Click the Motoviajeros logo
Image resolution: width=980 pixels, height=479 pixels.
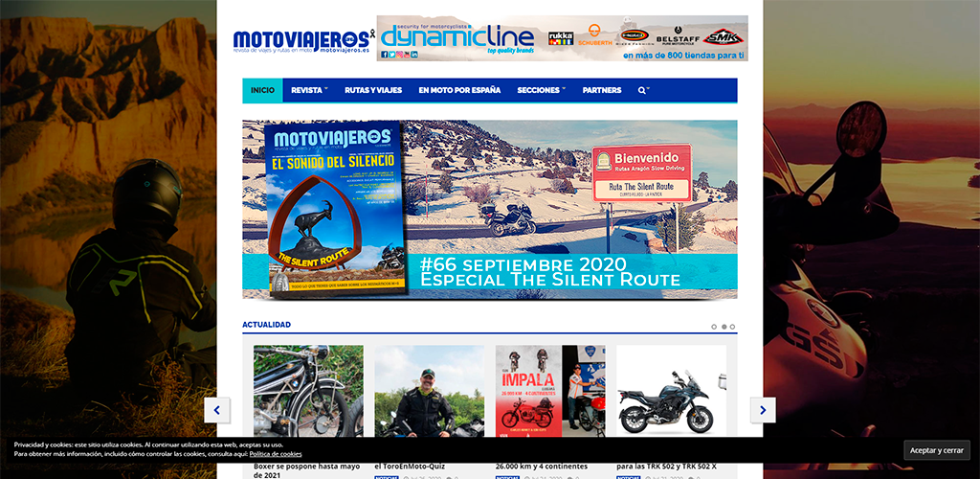coord(303,40)
